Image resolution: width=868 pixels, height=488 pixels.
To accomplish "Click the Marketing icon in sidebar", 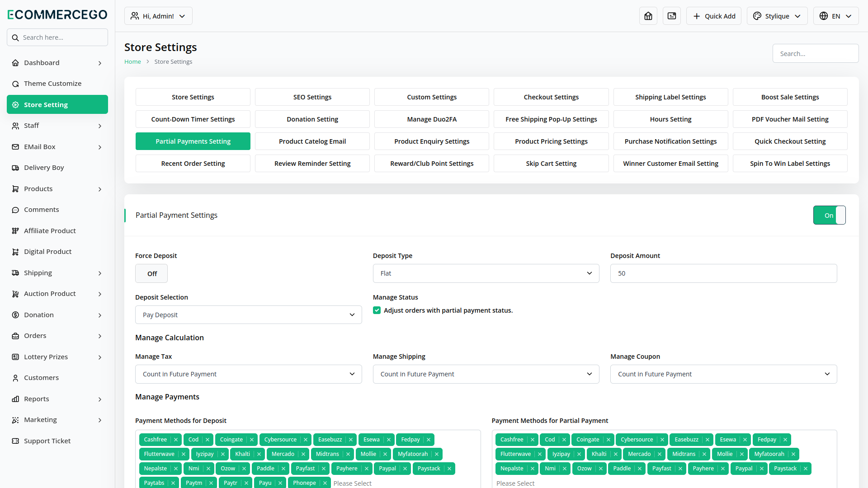I will [15, 420].
